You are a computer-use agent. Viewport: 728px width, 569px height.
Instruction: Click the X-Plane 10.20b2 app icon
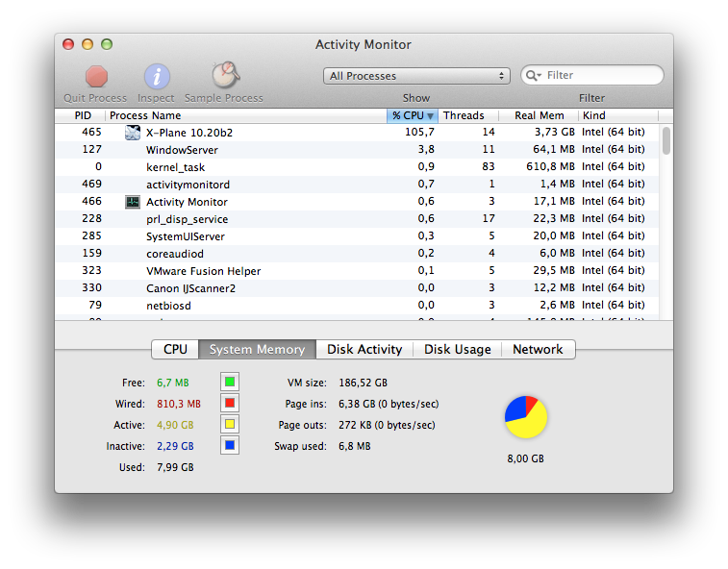pos(133,133)
